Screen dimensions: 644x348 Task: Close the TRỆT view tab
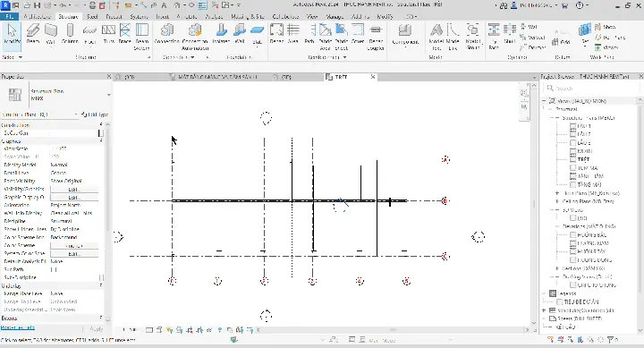373,77
